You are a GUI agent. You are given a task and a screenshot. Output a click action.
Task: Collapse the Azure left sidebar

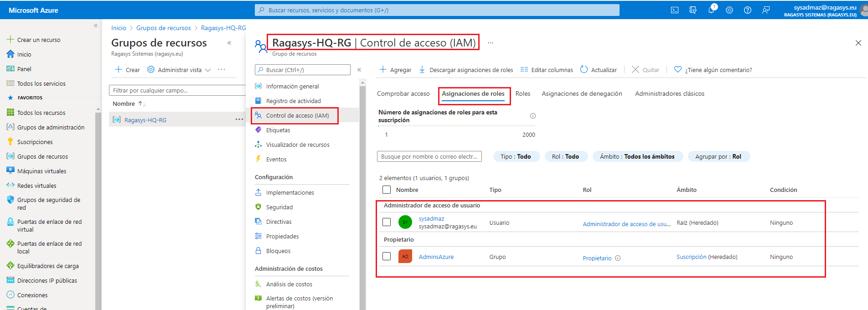(x=96, y=26)
